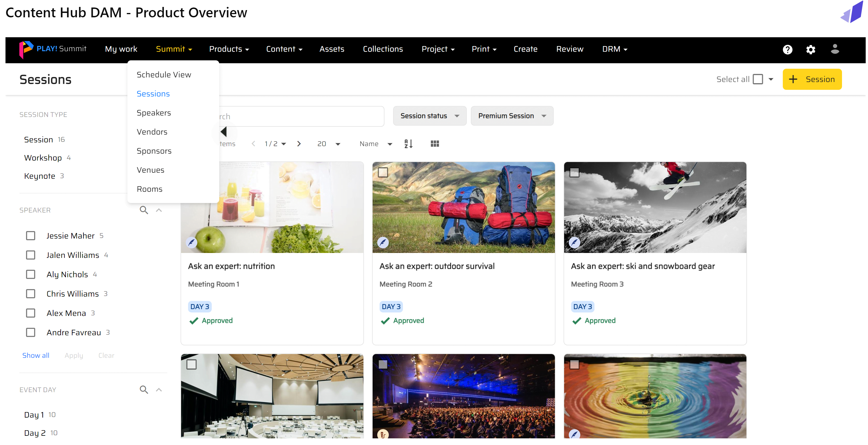Open the ski and snowboard gear thumbnail

coord(655,208)
